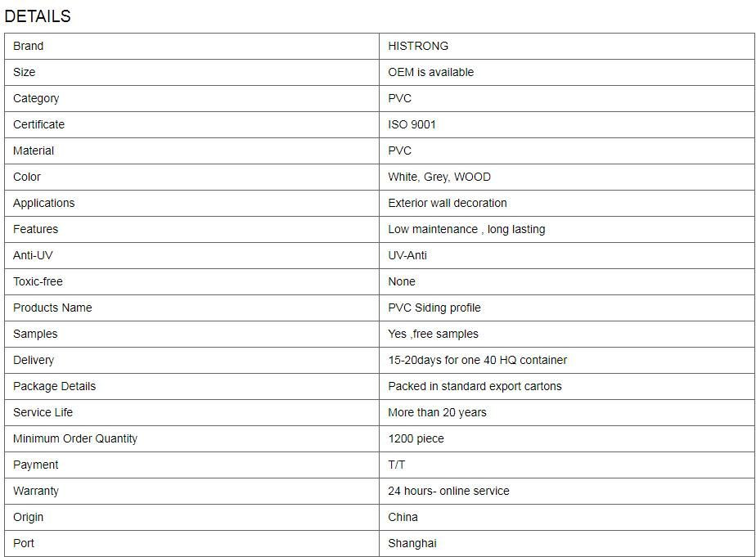Image resolution: width=756 pixels, height=557 pixels.
Task: Click the OEM is available cell
Action: tap(567, 72)
